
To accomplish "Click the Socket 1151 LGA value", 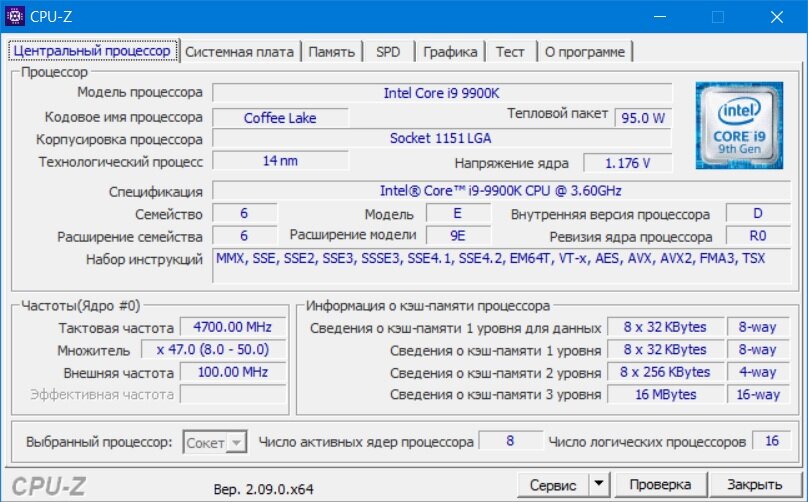I will tap(442, 138).
